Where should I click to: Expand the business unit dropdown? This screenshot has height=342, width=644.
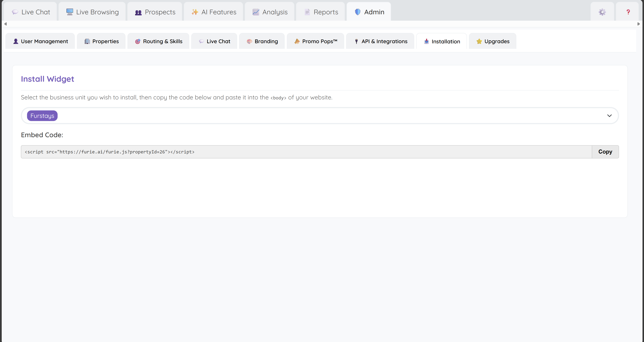click(x=609, y=116)
